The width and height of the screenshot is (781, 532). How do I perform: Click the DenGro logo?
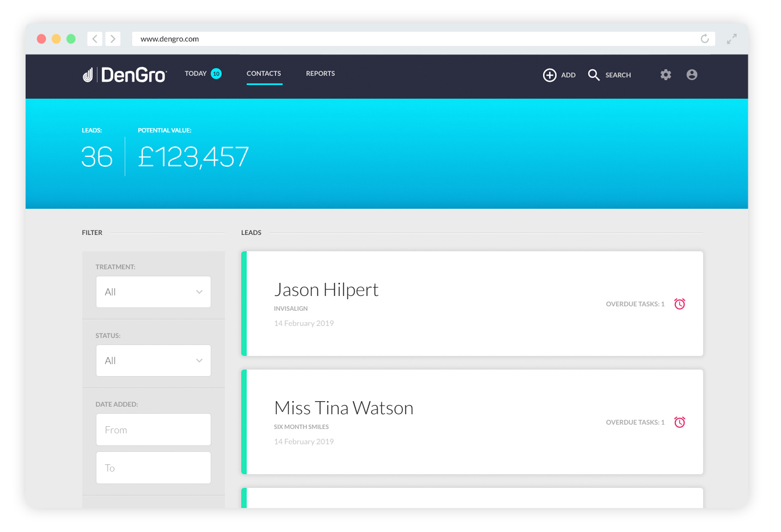[125, 75]
